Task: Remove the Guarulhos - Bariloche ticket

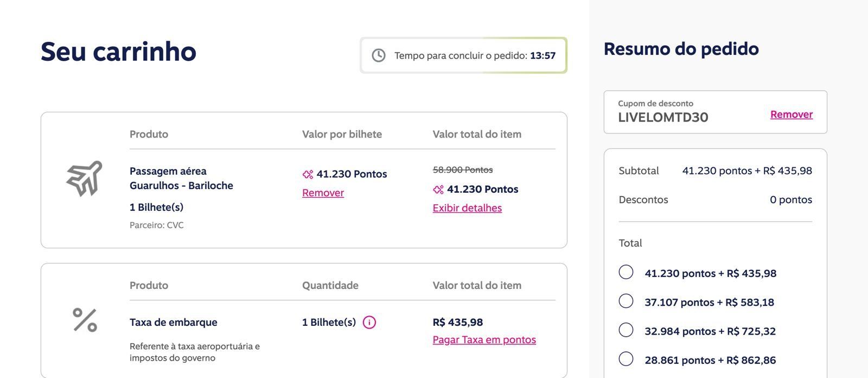Action: (323, 193)
